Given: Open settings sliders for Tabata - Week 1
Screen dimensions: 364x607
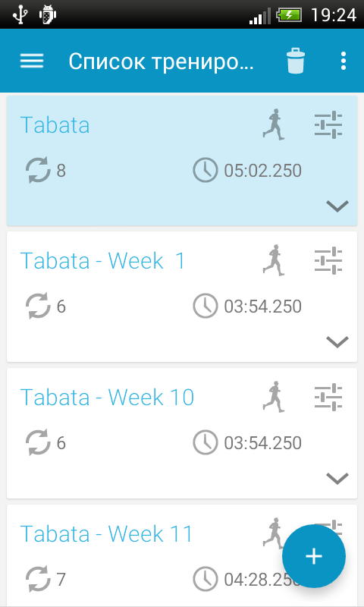Looking at the screenshot, I should point(328,260).
